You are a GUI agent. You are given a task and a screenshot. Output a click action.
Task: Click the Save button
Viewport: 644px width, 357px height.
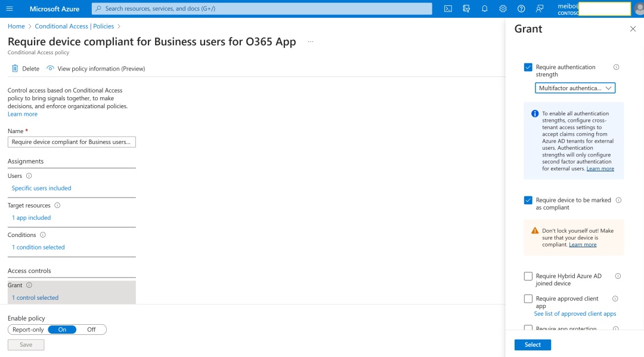click(x=26, y=344)
